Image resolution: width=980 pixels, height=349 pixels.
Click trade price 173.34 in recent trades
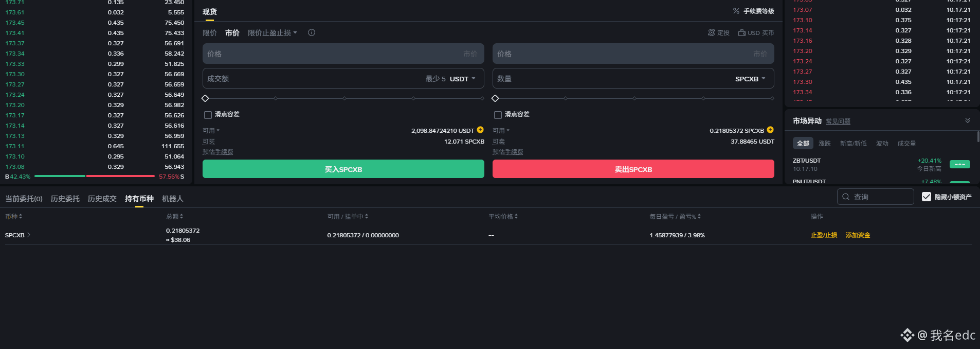[803, 92]
